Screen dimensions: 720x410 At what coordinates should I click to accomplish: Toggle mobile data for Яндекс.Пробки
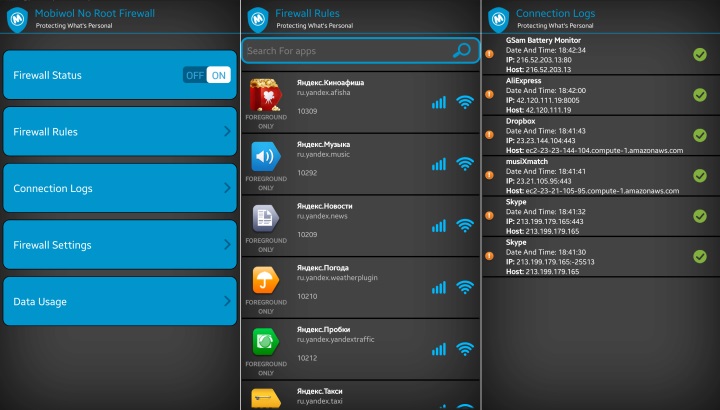click(439, 349)
